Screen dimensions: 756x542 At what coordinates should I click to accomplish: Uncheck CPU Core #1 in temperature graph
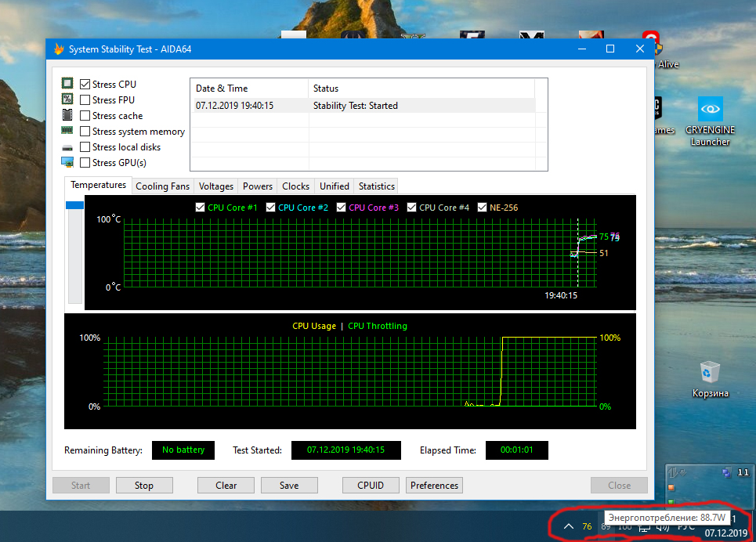tap(200, 208)
